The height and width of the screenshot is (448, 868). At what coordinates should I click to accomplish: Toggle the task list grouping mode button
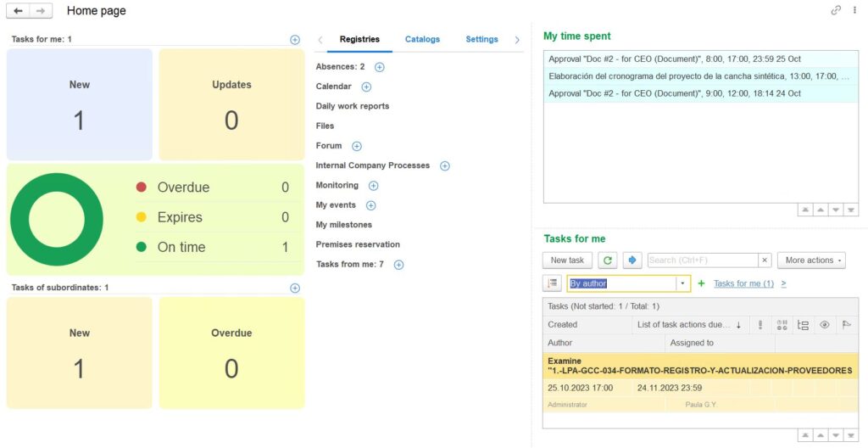(553, 283)
